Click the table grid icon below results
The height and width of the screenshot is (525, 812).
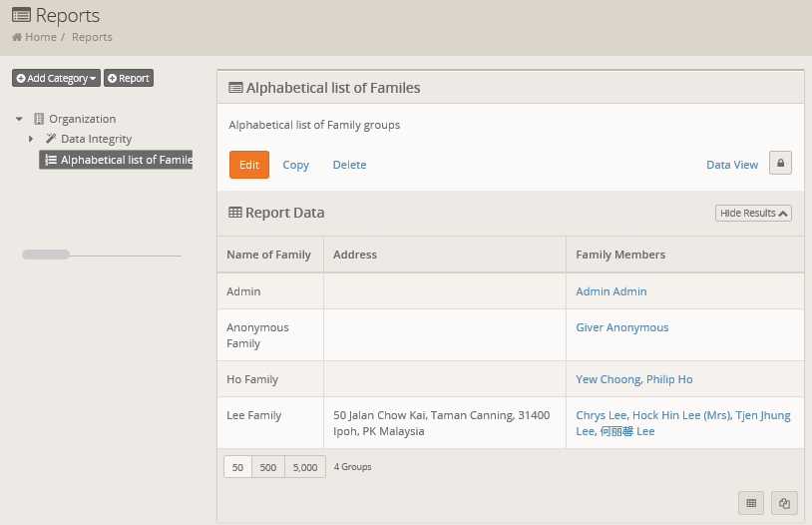pyautogui.click(x=751, y=504)
